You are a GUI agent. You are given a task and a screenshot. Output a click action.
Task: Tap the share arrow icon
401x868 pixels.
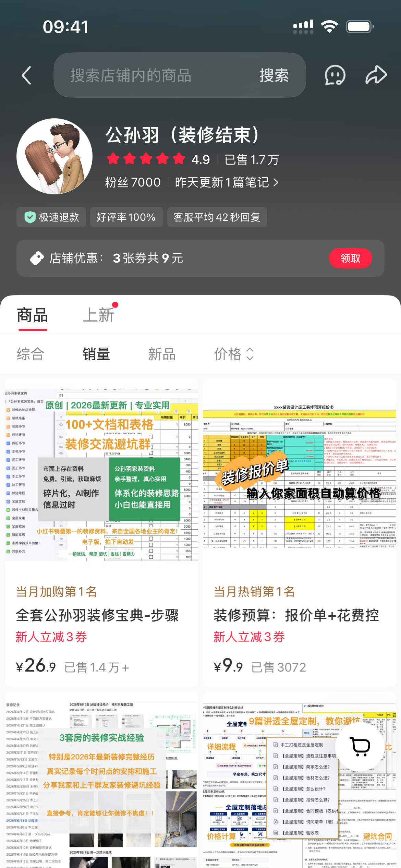(x=376, y=75)
